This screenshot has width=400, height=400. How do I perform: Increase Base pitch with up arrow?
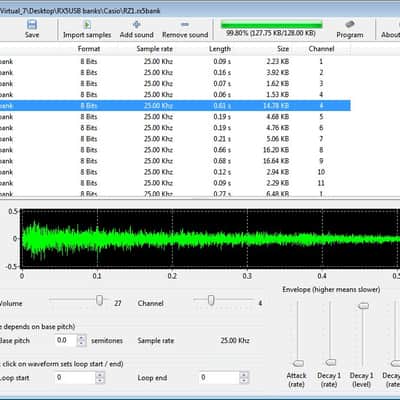(x=81, y=338)
